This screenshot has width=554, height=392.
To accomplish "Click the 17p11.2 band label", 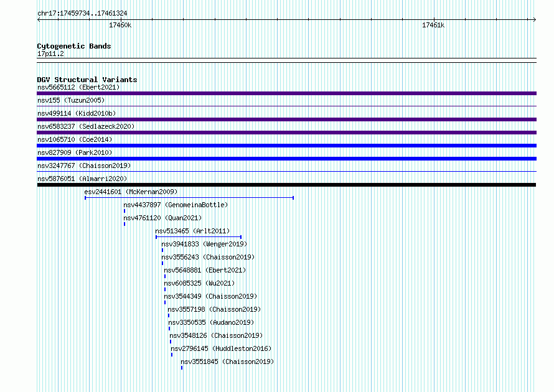I will pos(50,54).
